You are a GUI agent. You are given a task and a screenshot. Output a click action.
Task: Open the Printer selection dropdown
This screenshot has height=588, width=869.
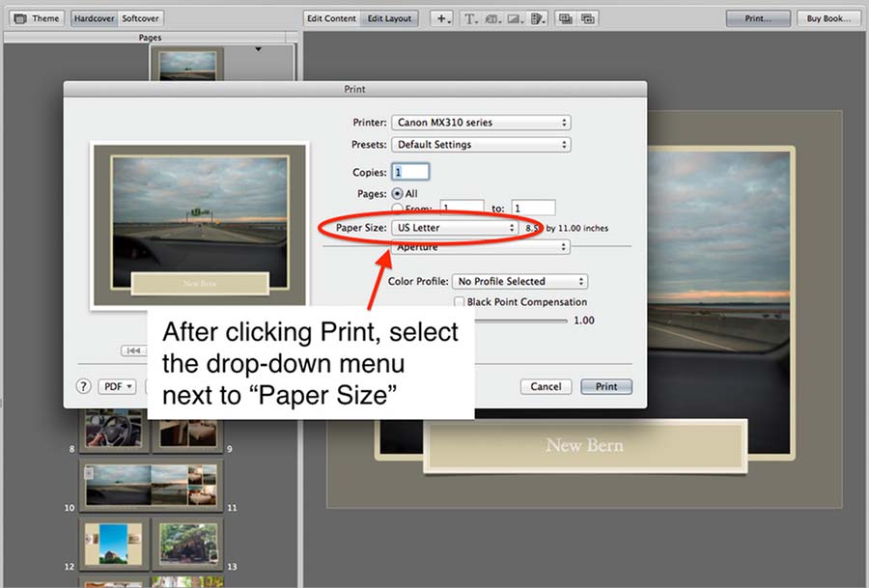481,123
